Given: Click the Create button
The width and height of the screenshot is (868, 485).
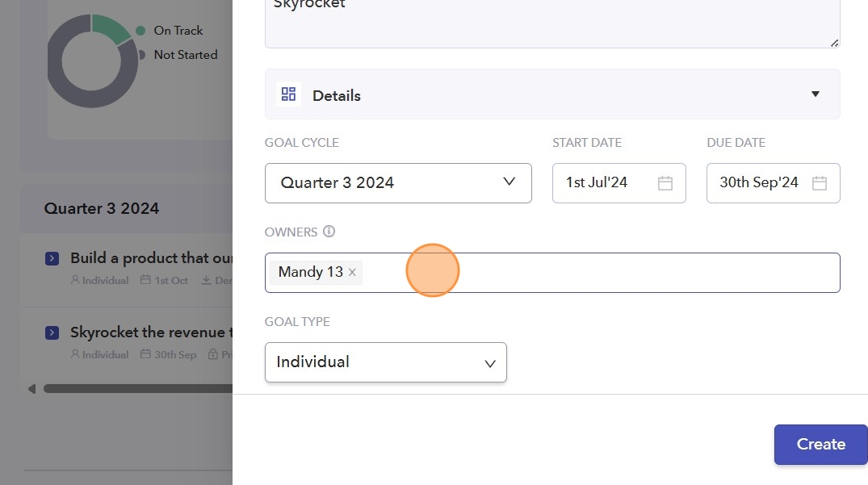Looking at the screenshot, I should (x=820, y=445).
